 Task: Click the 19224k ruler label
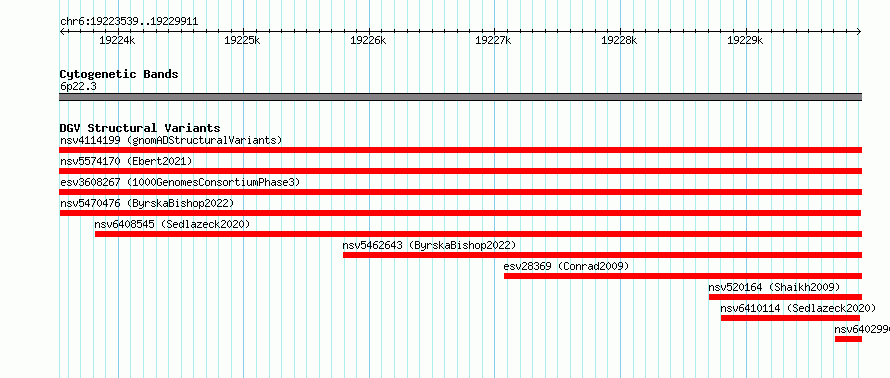coord(117,40)
